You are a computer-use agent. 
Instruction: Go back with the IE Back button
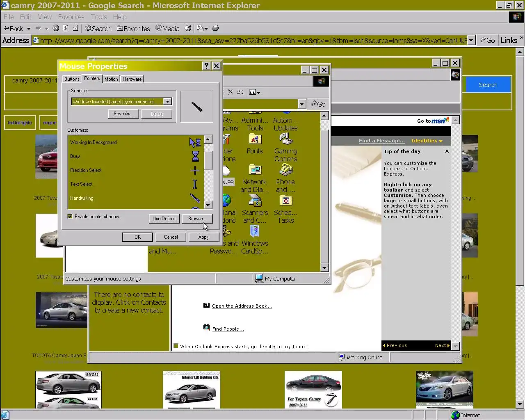coord(14,28)
